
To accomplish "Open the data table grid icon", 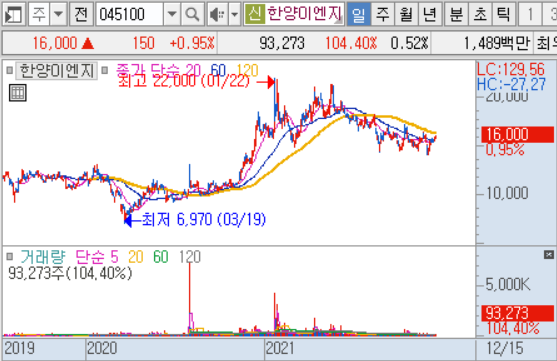I will (x=17, y=93).
